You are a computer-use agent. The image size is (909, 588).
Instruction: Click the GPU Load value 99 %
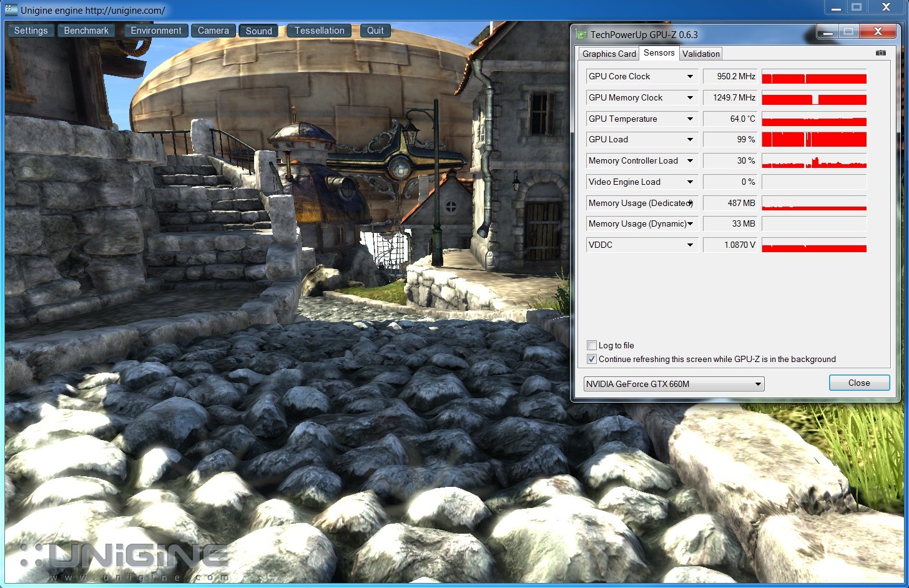[730, 139]
